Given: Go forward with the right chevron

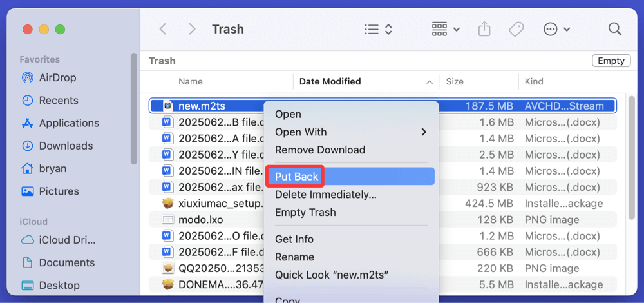Looking at the screenshot, I should pyautogui.click(x=191, y=29).
